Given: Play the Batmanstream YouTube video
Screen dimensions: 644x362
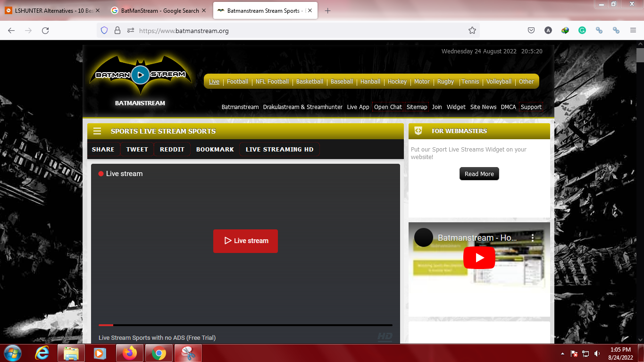Looking at the screenshot, I should [x=479, y=258].
